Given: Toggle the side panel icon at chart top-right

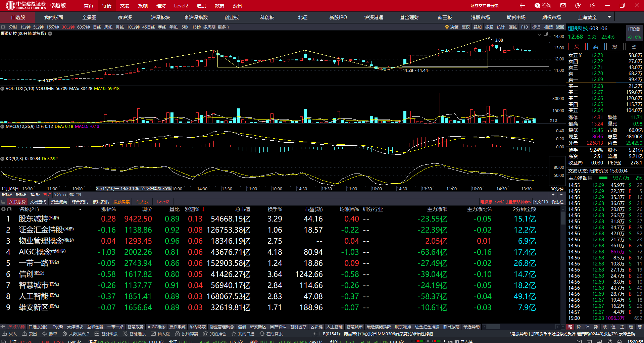Looking at the screenshot, I should click(x=546, y=34).
